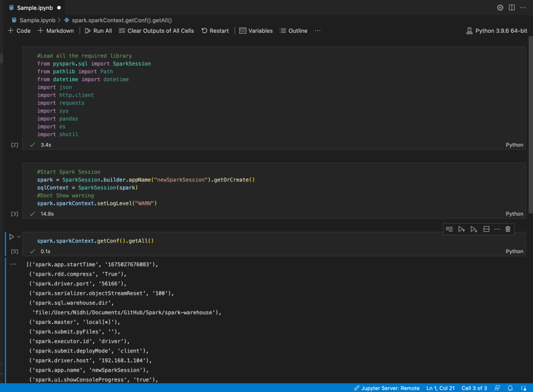
Task: Click Run by Line icon in cell toolbar
Action: coord(449,229)
